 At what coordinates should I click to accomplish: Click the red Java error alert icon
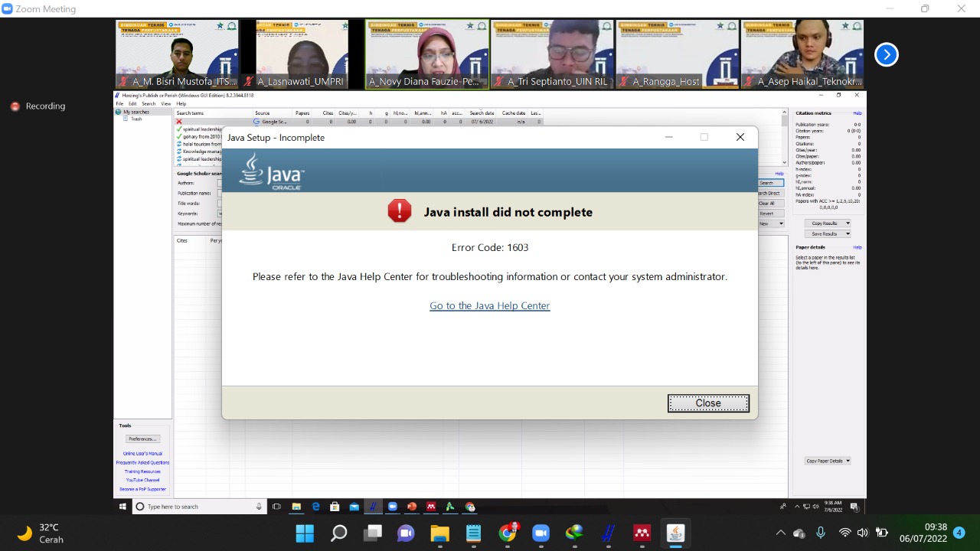tap(400, 211)
